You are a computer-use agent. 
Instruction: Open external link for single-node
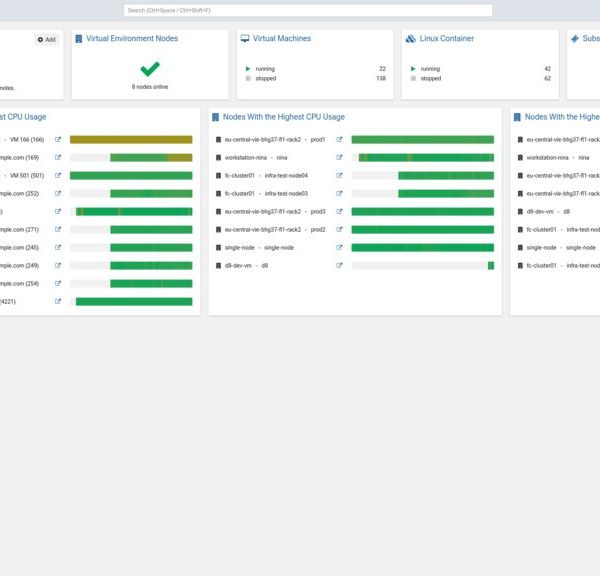click(339, 247)
